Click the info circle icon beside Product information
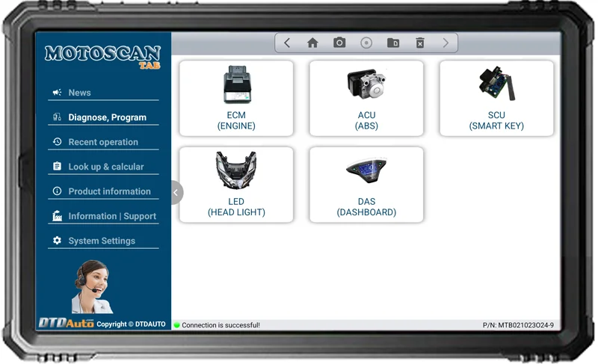Image resolution: width=598 pixels, height=364 pixels. 58,191
